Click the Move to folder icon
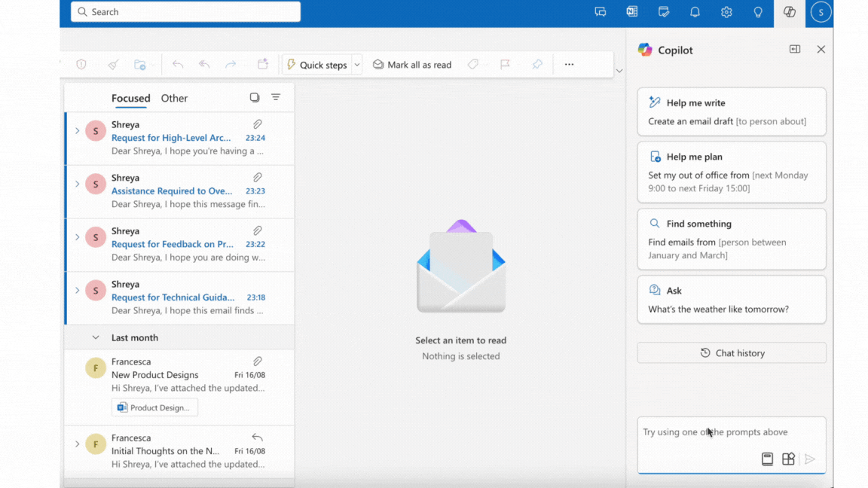 tap(140, 65)
